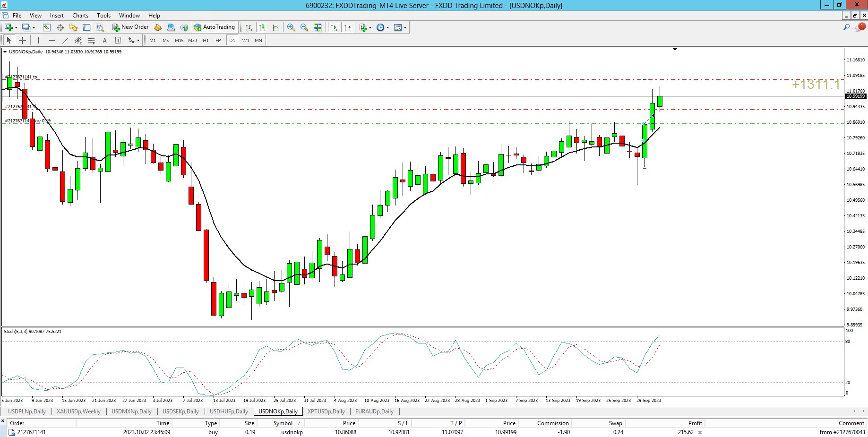Click the New Order button
The image size is (868, 437).
pos(130,27)
